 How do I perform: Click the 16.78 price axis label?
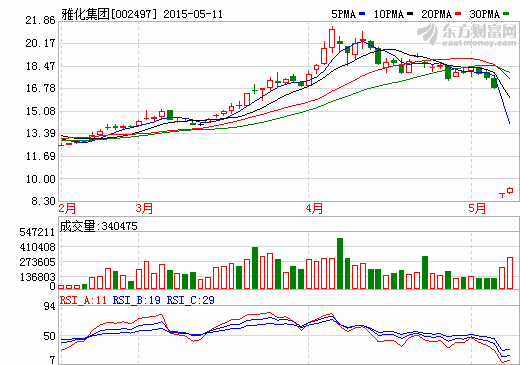point(40,88)
